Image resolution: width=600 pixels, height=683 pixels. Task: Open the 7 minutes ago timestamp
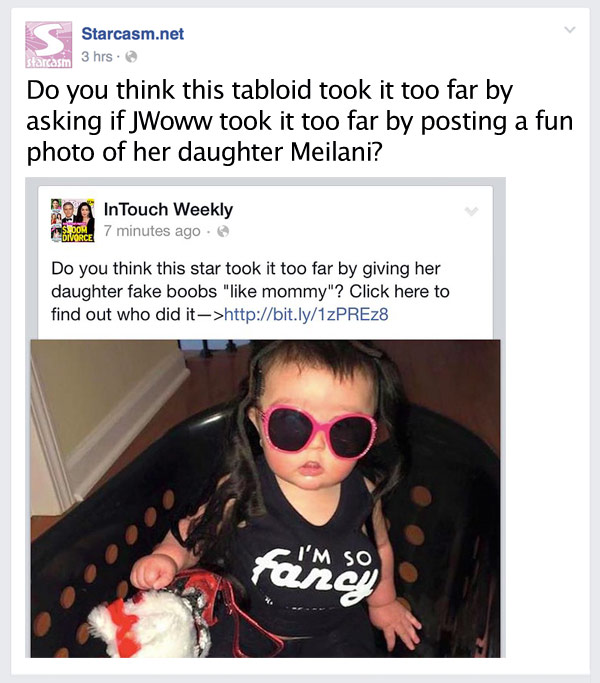coord(152,231)
